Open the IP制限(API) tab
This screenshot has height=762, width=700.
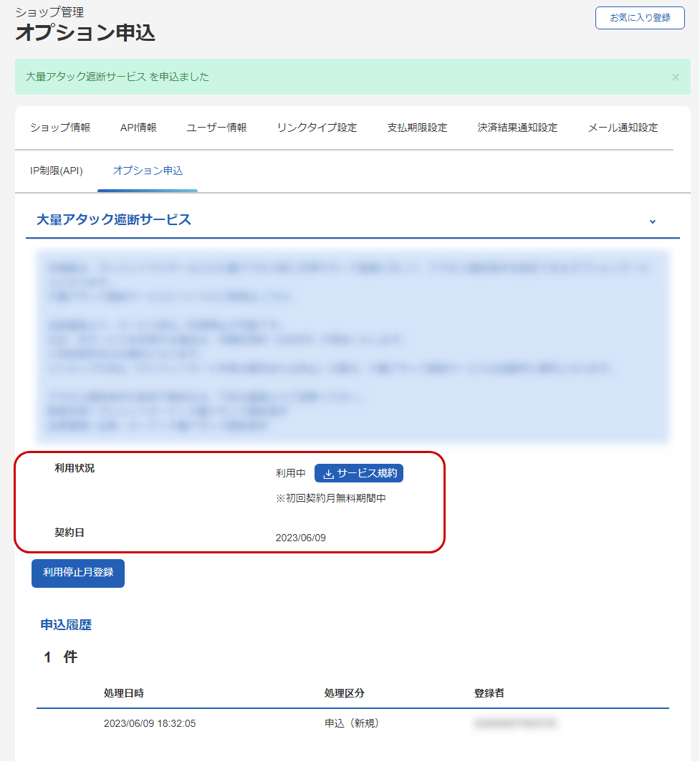[57, 171]
